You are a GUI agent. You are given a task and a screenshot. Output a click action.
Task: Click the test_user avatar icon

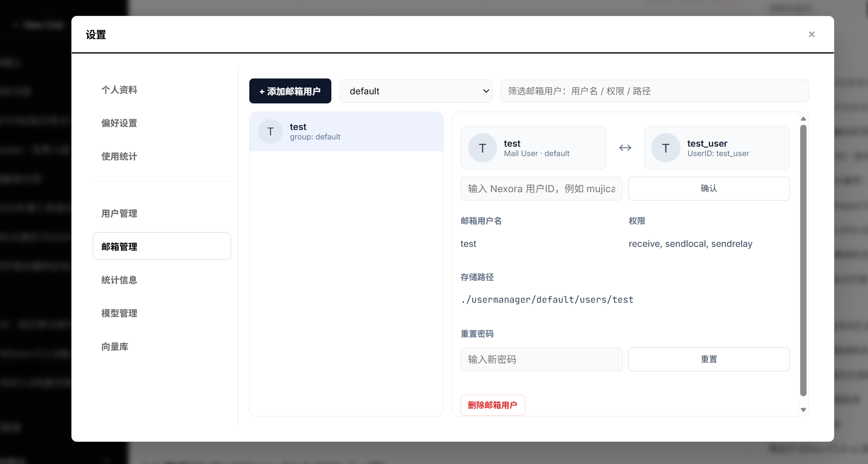(665, 148)
